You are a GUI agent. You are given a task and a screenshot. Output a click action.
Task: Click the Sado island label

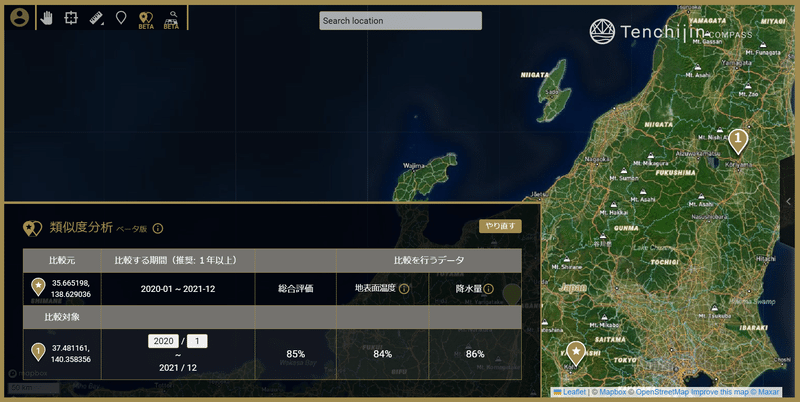pos(552,92)
